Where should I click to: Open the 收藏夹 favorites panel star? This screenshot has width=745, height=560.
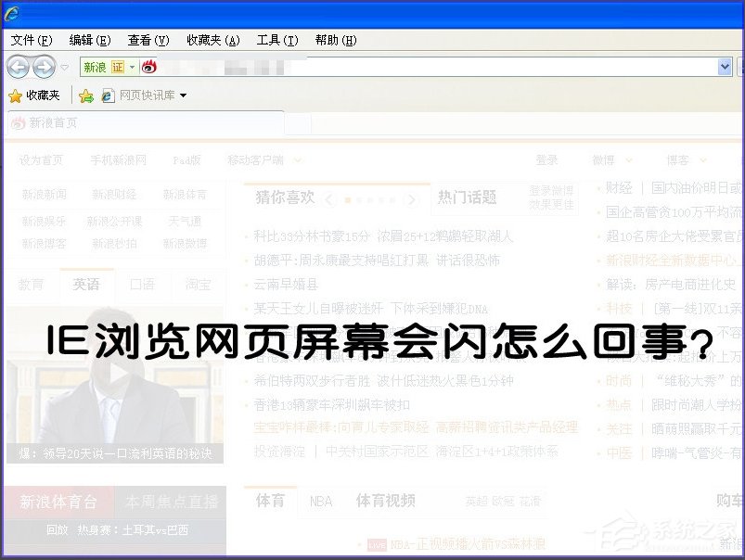click(x=16, y=95)
